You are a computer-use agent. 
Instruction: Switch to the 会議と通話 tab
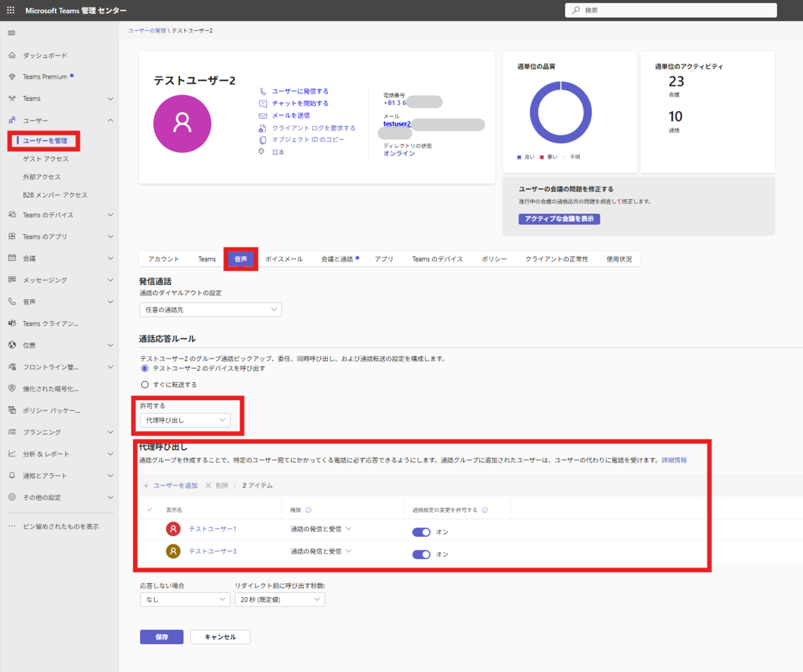click(339, 259)
